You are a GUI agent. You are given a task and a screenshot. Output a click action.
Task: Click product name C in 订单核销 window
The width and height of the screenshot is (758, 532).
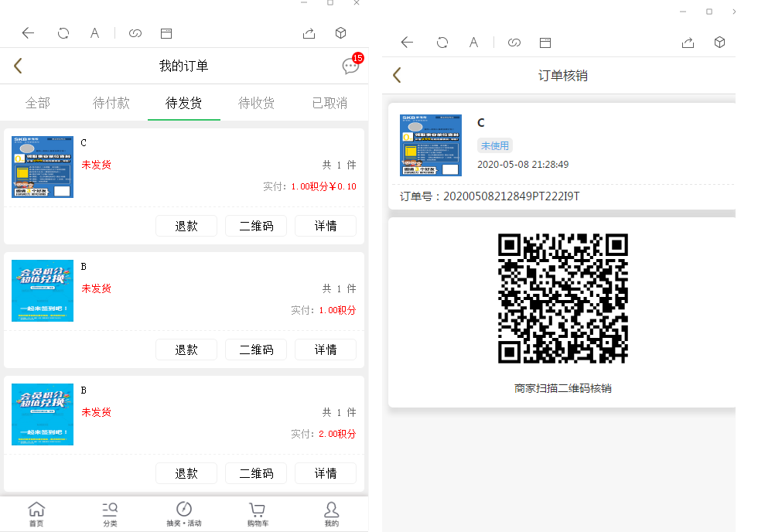point(481,123)
